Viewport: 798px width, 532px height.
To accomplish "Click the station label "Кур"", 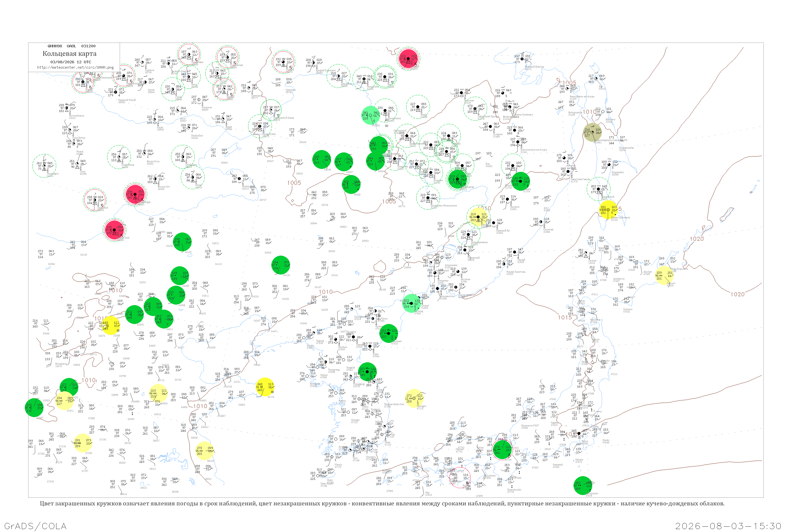I will tap(488, 164).
